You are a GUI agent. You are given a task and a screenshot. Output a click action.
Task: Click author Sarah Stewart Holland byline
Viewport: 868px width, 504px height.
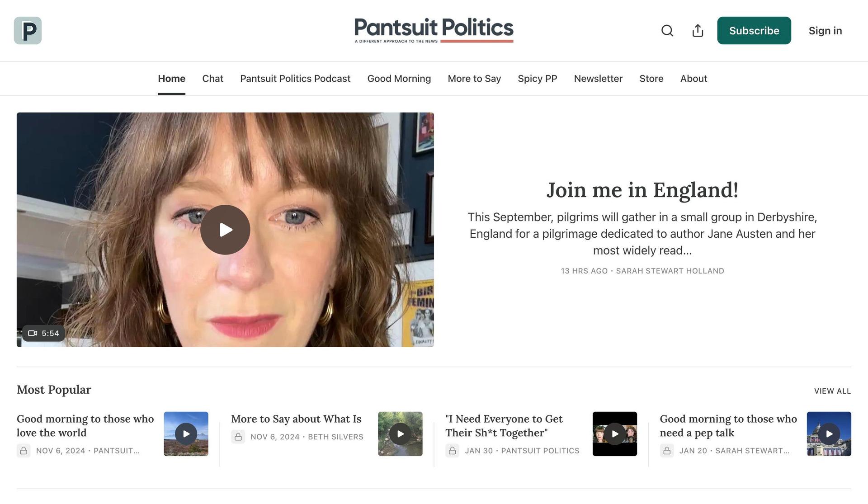point(670,271)
